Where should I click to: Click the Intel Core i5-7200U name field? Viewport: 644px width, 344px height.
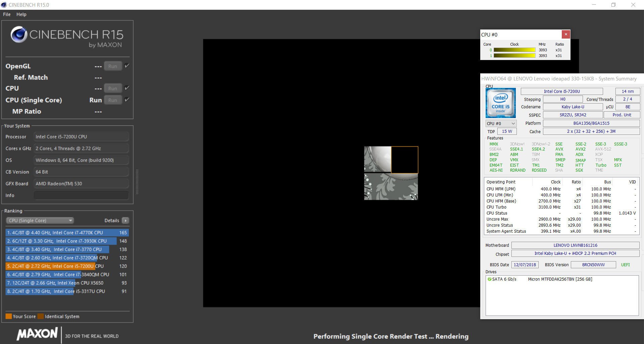pos(562,91)
